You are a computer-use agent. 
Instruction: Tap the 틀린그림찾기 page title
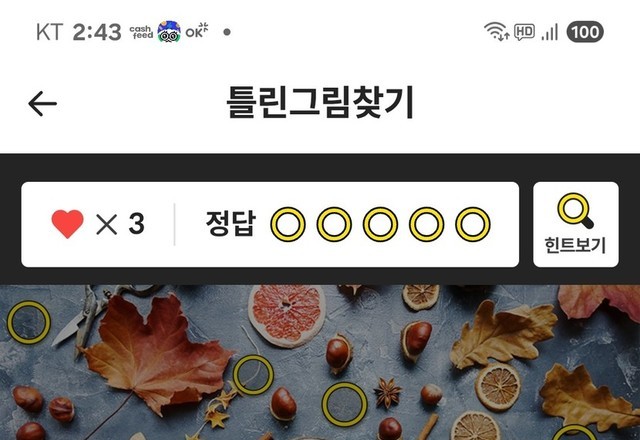click(x=320, y=102)
